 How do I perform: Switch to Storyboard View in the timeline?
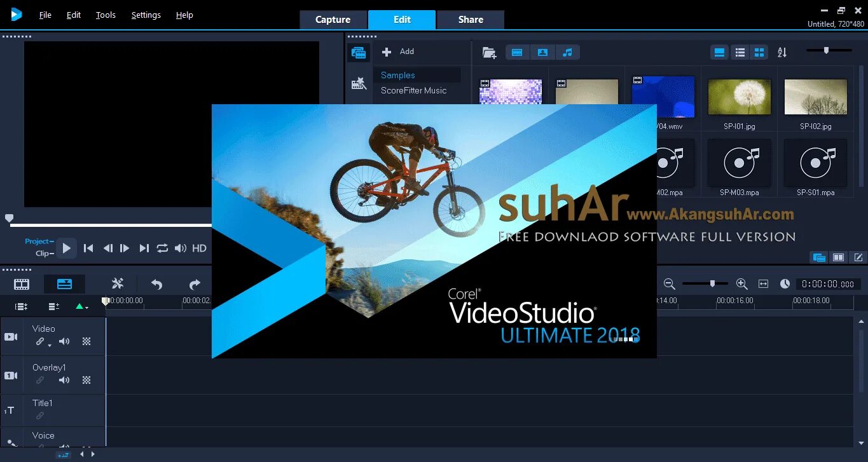click(x=22, y=284)
